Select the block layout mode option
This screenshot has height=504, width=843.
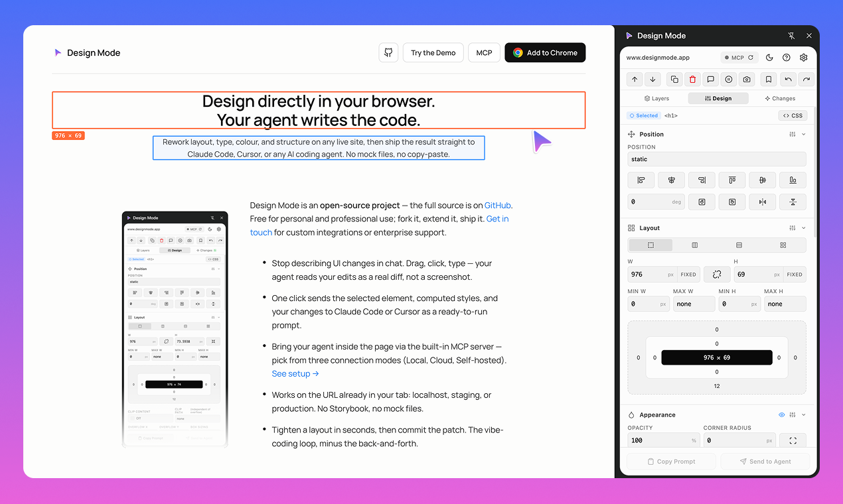tap(651, 245)
